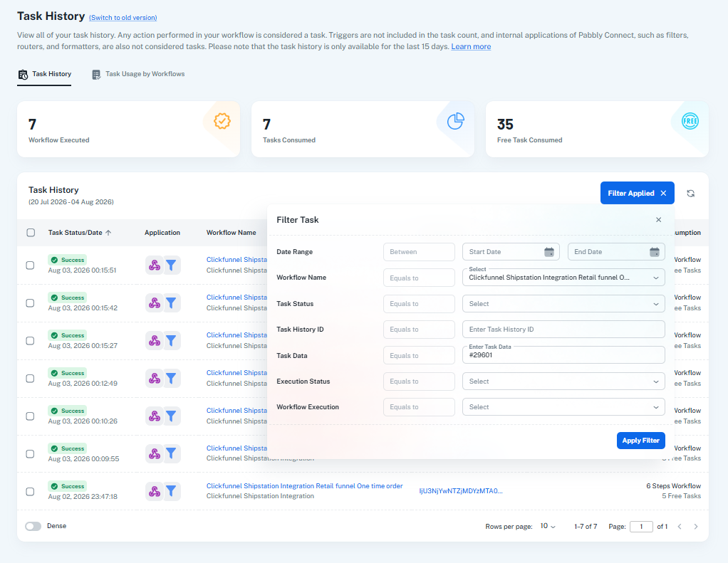
Task: Click the 6 Steps Workflow text
Action: pyautogui.click(x=673, y=486)
